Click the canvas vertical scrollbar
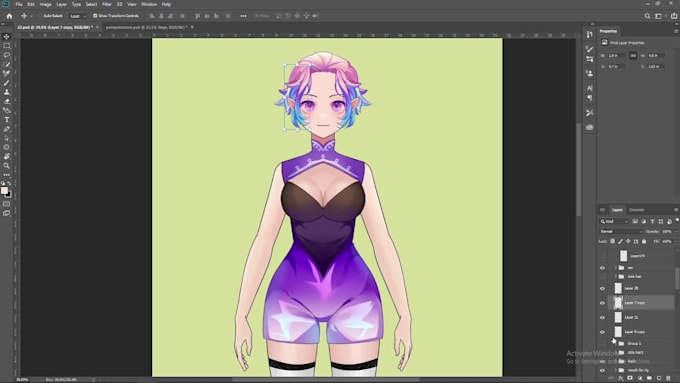This screenshot has width=680, height=383. coord(579,169)
